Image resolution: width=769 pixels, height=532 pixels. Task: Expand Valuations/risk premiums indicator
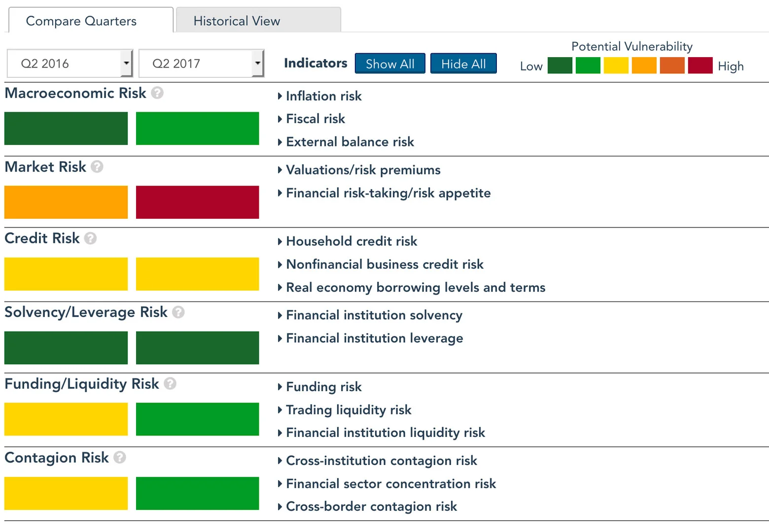(363, 170)
